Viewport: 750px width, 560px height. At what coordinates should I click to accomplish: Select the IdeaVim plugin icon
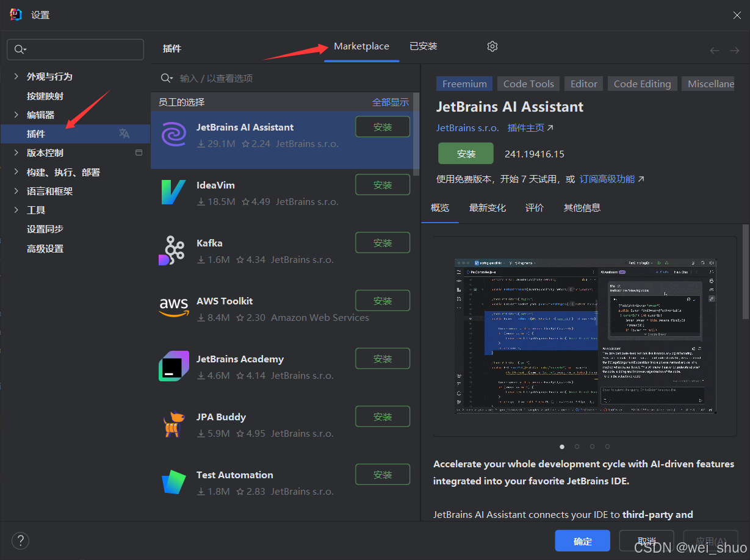pos(174,192)
